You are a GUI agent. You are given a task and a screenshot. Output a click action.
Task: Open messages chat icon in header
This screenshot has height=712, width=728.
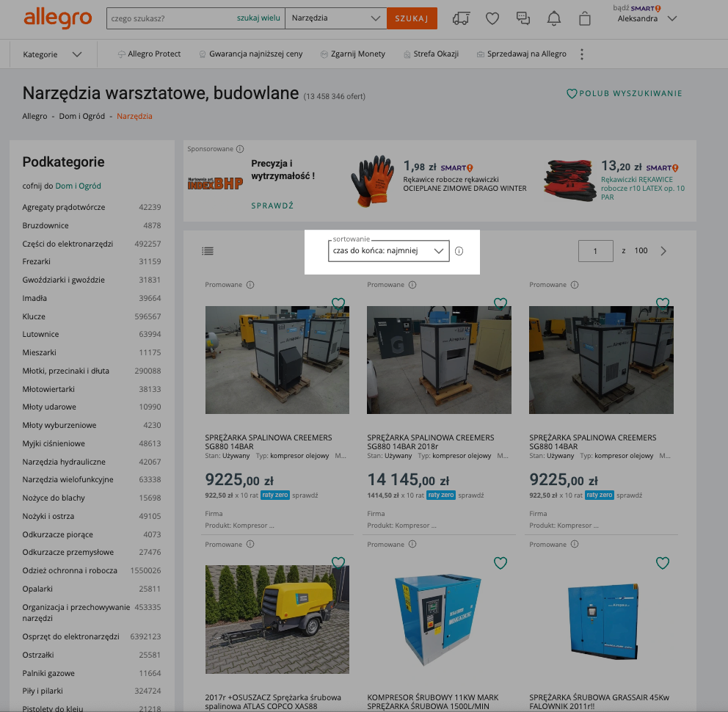[523, 18]
